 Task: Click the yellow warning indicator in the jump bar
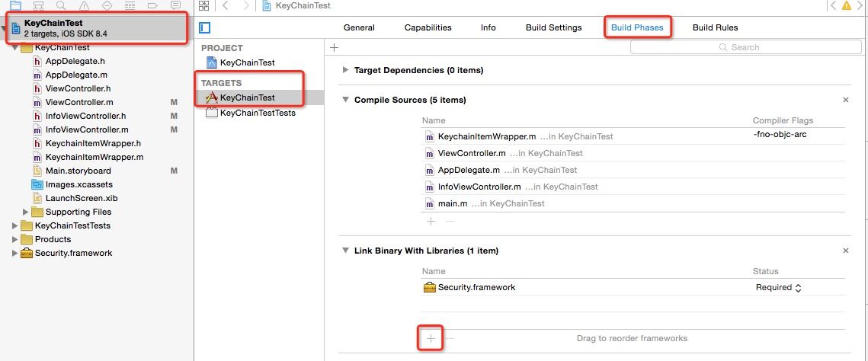847,5
